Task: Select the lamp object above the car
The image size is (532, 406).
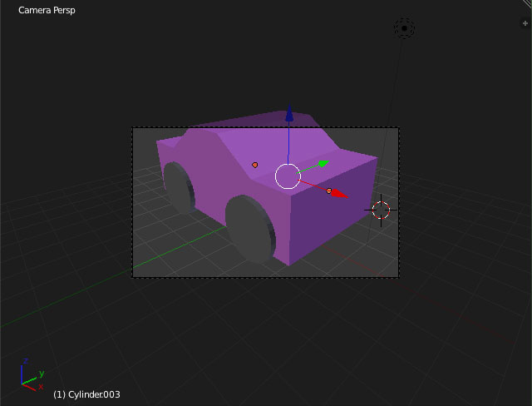Action: [404, 29]
